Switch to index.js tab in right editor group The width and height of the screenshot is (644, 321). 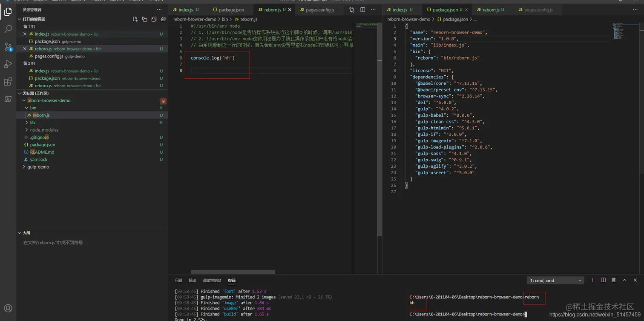[x=400, y=10]
